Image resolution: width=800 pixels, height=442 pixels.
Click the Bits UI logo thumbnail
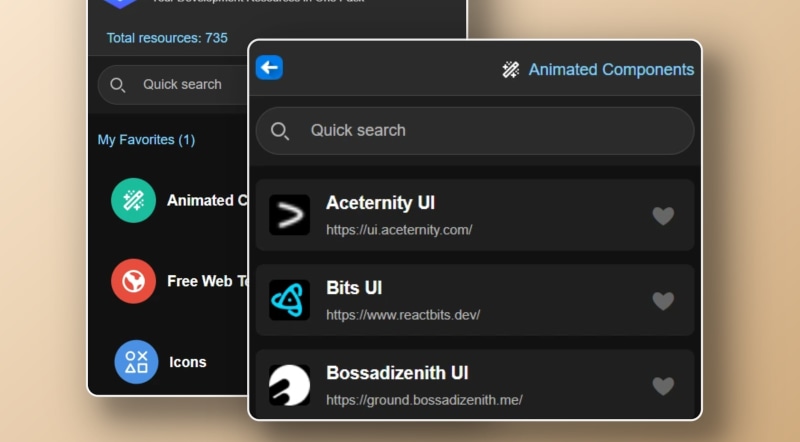pos(289,300)
